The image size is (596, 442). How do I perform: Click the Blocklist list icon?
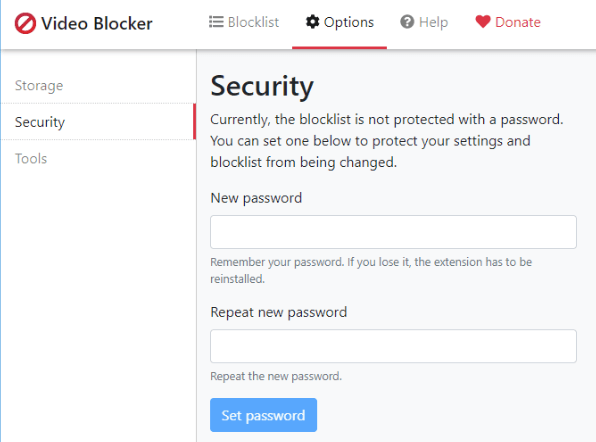216,22
